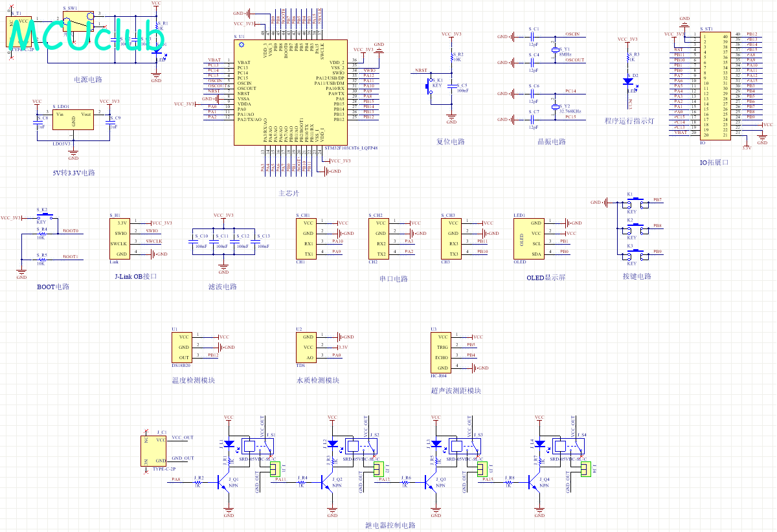
Task: Select the STM32F103C8T6 main chip symbol
Action: coord(289,93)
